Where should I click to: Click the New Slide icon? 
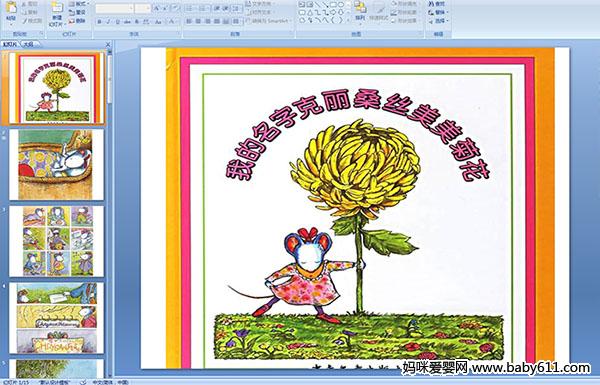pyautogui.click(x=57, y=8)
